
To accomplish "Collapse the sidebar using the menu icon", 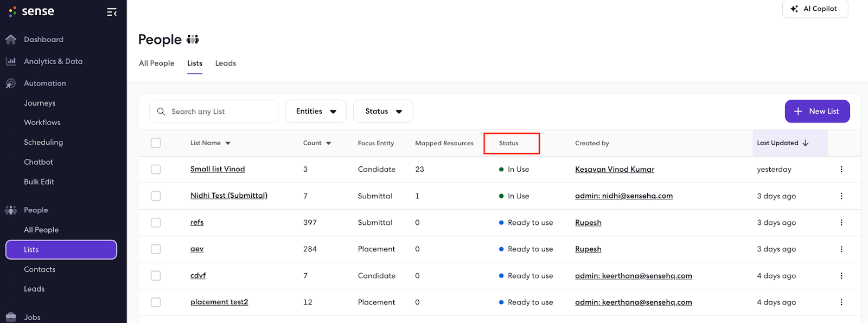I will (x=112, y=12).
